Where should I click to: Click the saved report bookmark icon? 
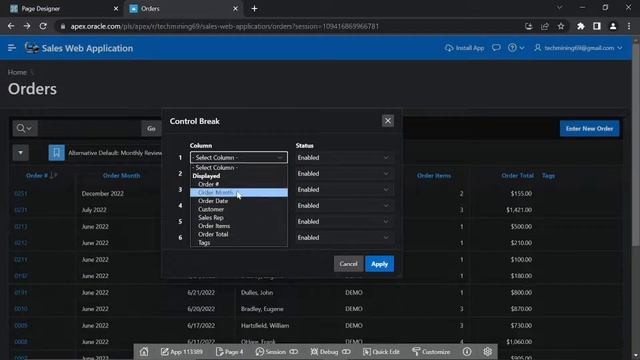coord(56,153)
